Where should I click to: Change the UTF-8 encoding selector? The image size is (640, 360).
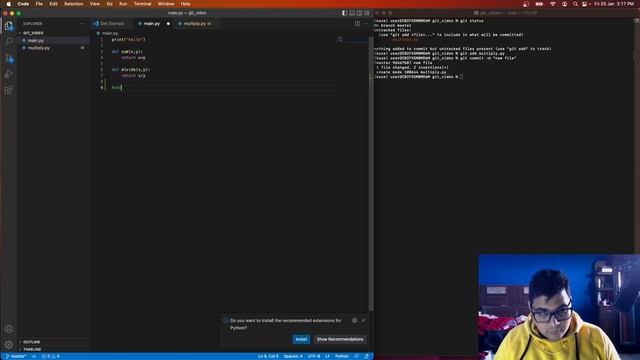pos(313,356)
